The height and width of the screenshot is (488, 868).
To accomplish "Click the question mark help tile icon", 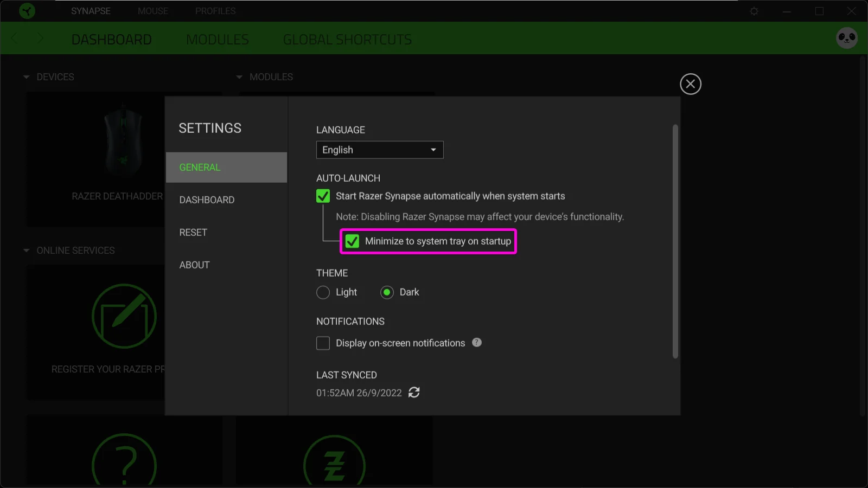I will [124, 460].
